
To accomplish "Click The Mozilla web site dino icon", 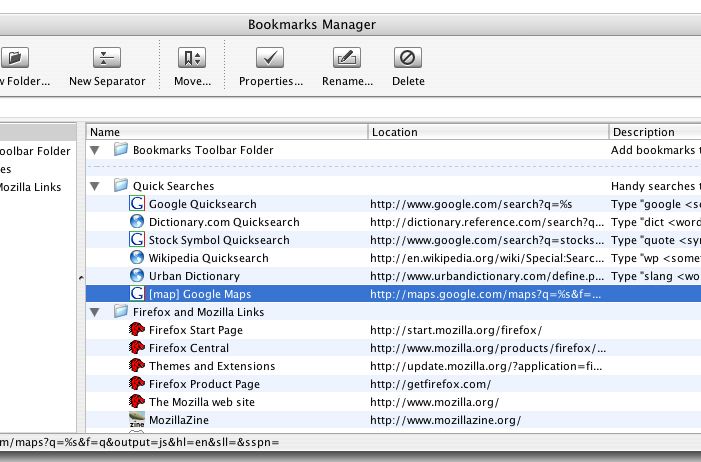I will [x=137, y=401].
